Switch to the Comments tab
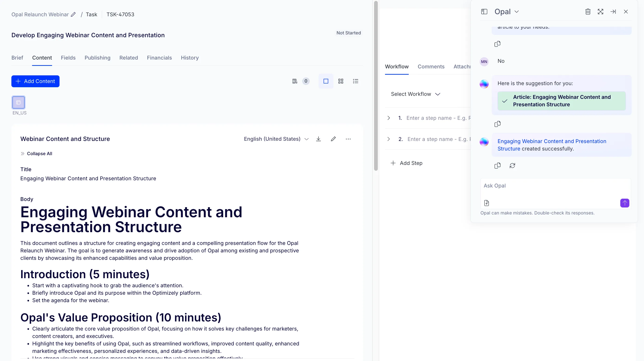The width and height of the screenshot is (644, 361). point(431,67)
